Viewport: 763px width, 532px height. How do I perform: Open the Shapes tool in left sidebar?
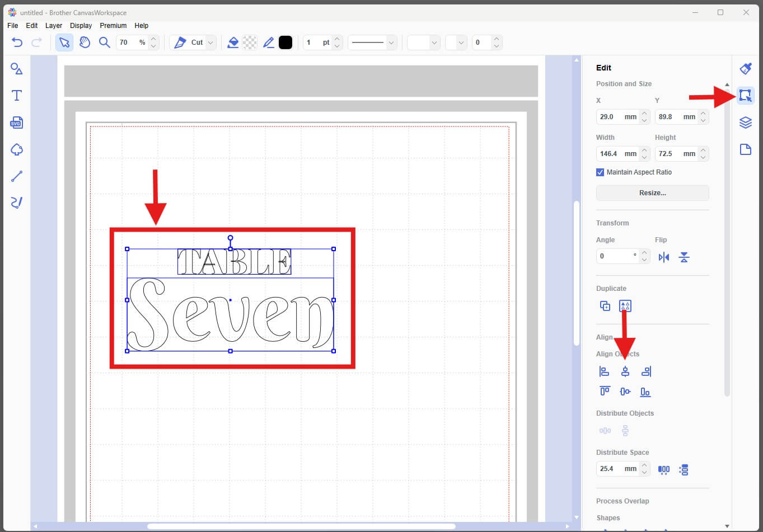click(17, 69)
